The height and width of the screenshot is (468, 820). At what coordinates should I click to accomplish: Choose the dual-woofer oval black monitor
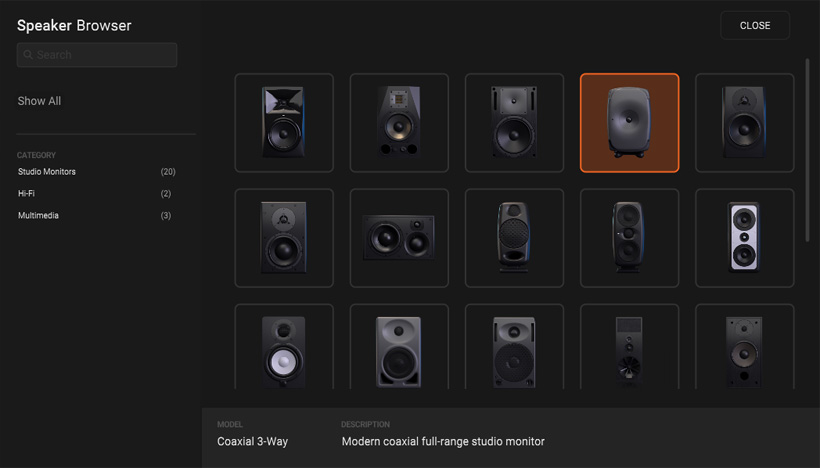629,238
